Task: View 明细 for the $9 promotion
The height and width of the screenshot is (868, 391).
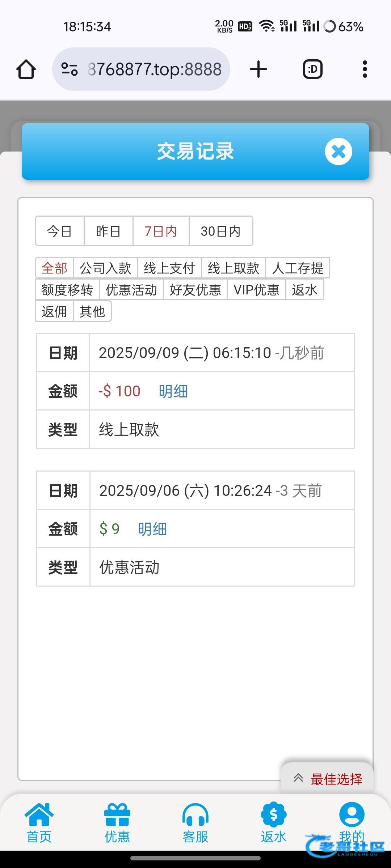Action: click(x=152, y=529)
